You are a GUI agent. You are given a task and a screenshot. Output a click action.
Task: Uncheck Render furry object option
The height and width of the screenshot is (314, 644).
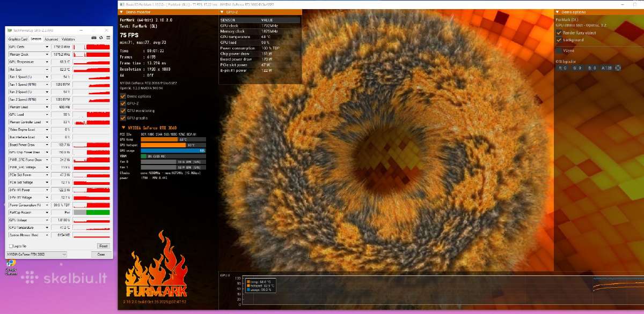pyautogui.click(x=559, y=33)
